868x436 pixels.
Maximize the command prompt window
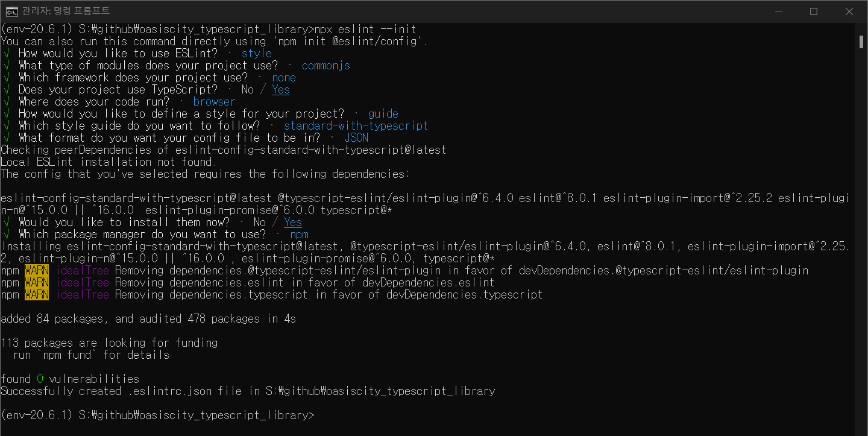click(x=813, y=11)
